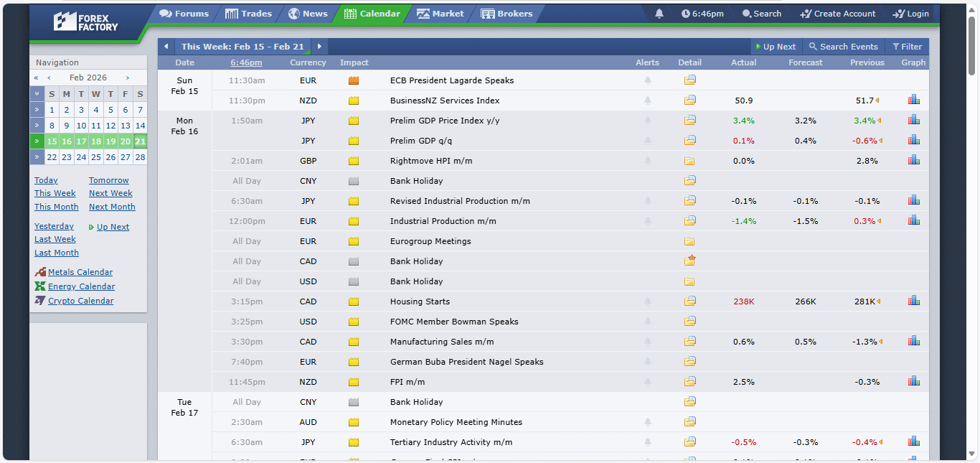Click the Forex Factory logo
Image resolution: width=980 pixels, height=463 pixels.
[x=85, y=22]
